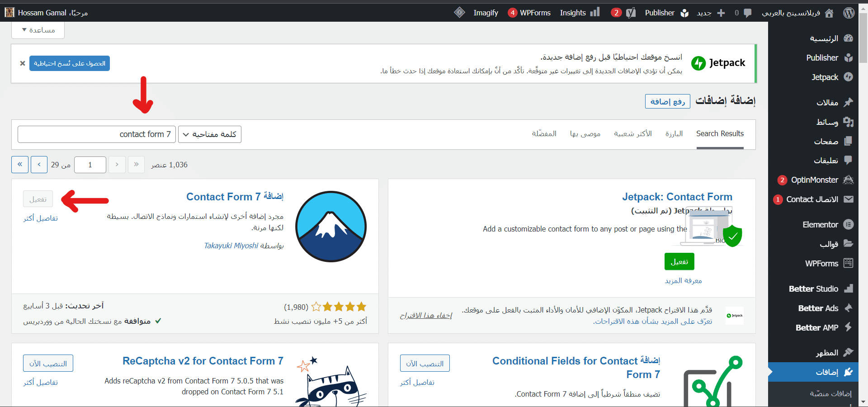This screenshot has height=407, width=868.
Task: Click the Jetpack logo in notice
Action: pos(718,63)
